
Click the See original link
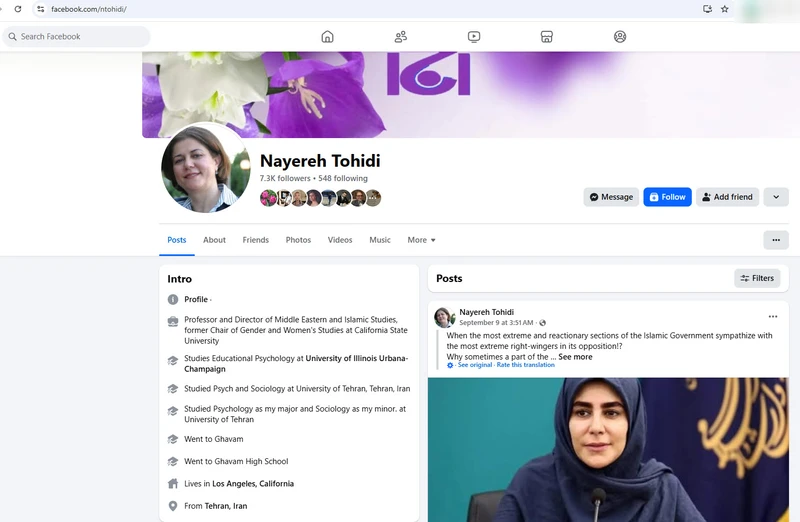click(474, 365)
